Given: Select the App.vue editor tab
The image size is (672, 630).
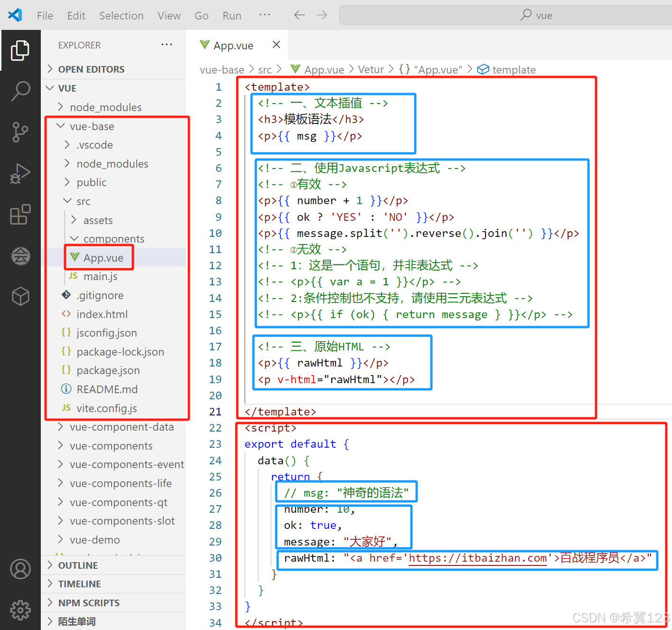Looking at the screenshot, I should click(237, 45).
